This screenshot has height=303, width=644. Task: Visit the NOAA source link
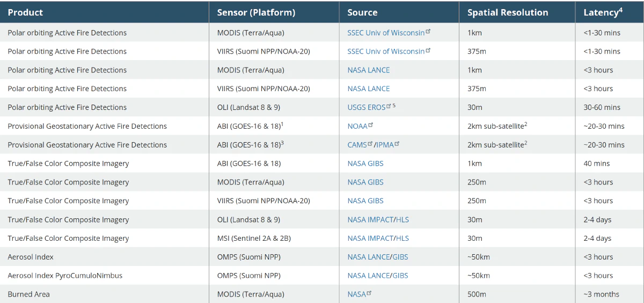[x=357, y=126]
